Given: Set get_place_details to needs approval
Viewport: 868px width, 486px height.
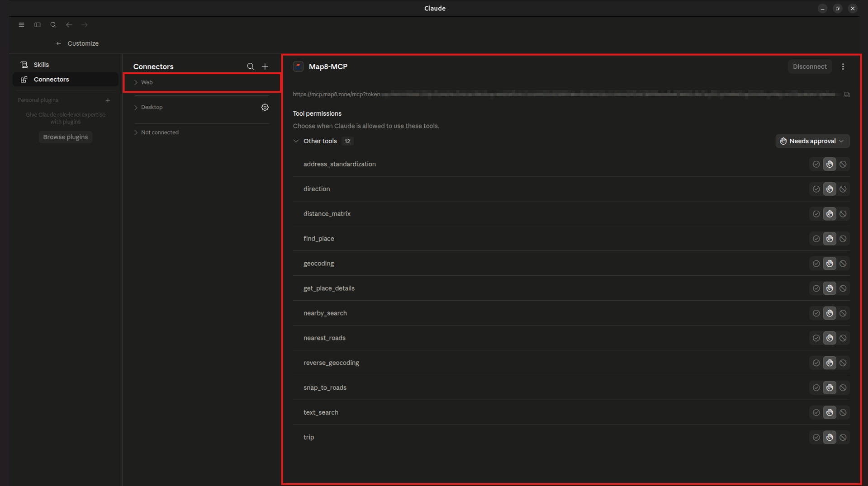Looking at the screenshot, I should (x=830, y=288).
